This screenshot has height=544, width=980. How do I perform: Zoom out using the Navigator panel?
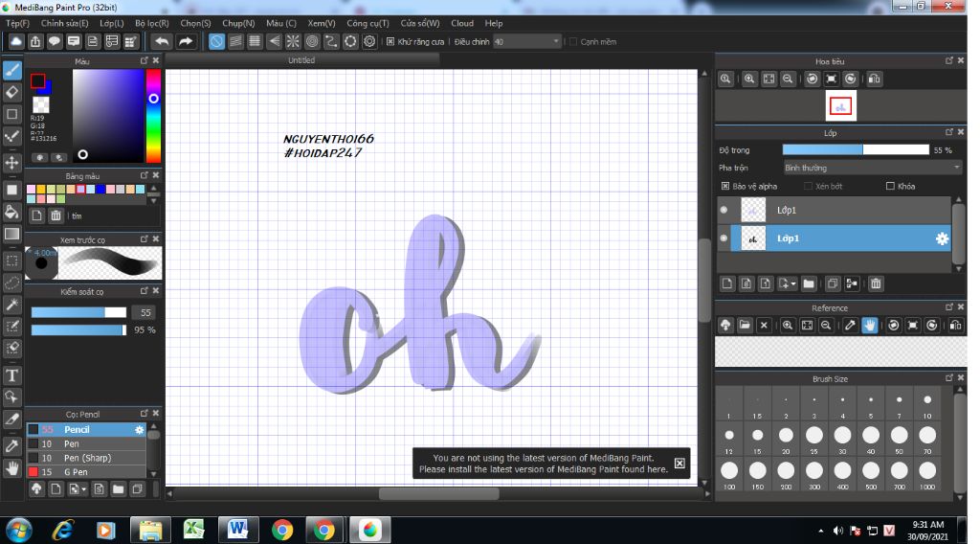click(788, 79)
